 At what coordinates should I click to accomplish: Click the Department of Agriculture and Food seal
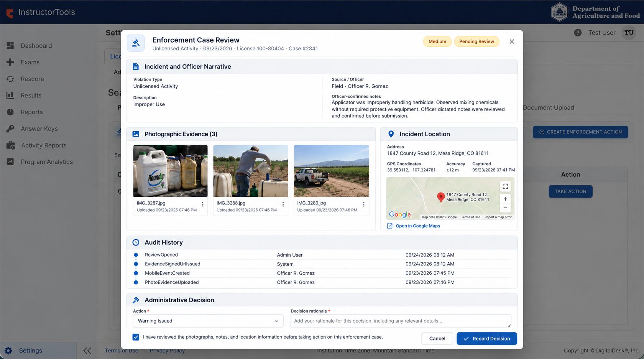(x=559, y=12)
